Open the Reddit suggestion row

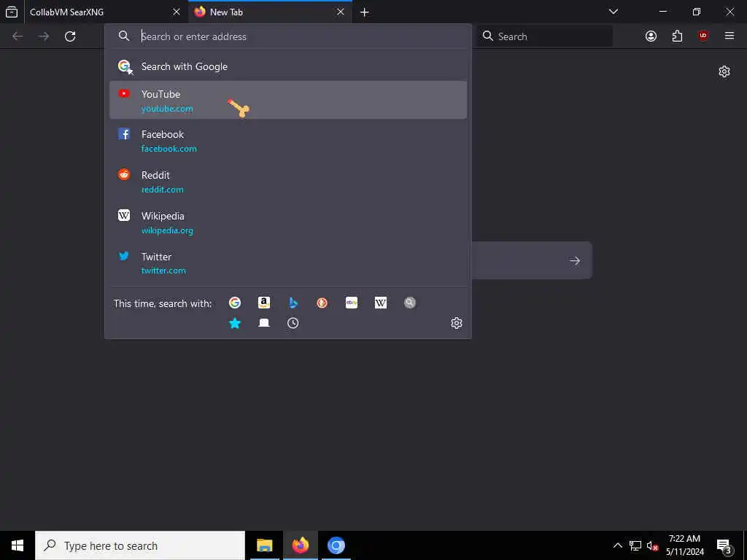(287, 182)
